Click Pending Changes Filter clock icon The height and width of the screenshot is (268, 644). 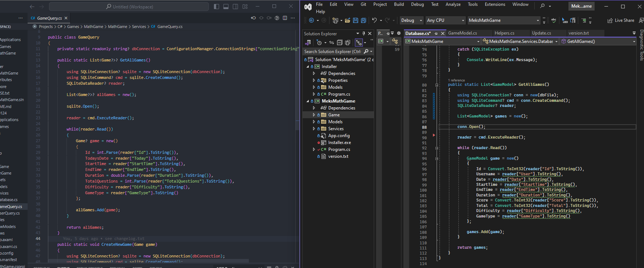point(319,43)
